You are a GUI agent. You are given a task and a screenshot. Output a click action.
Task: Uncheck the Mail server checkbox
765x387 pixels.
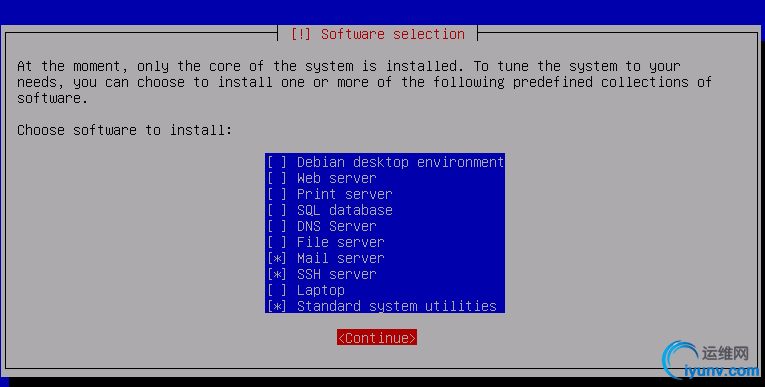[277, 258]
